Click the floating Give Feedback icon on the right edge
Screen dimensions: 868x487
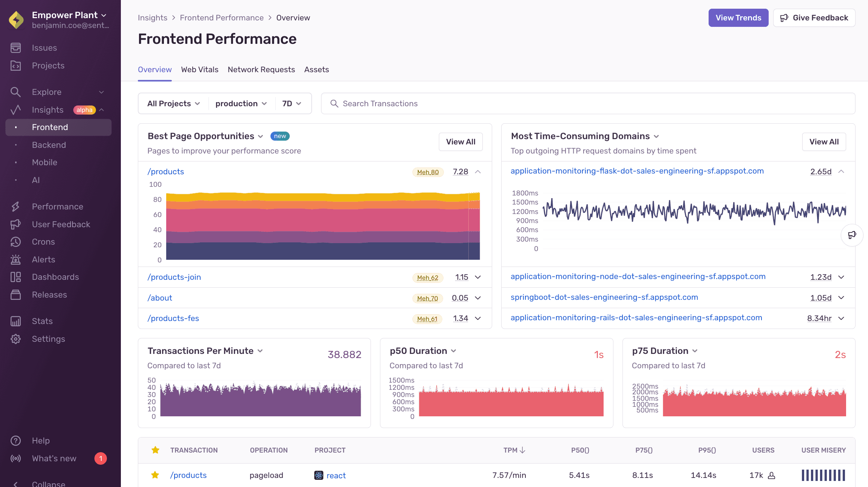853,235
